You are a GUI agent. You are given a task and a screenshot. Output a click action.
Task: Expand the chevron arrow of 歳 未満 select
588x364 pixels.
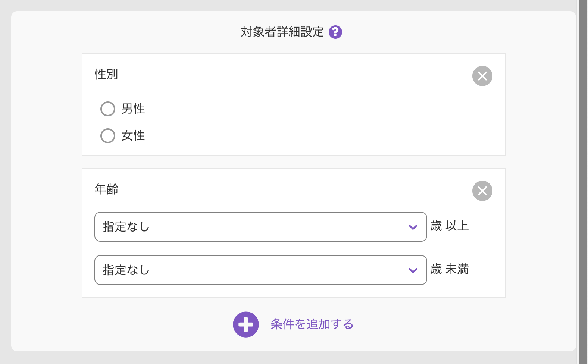point(413,270)
